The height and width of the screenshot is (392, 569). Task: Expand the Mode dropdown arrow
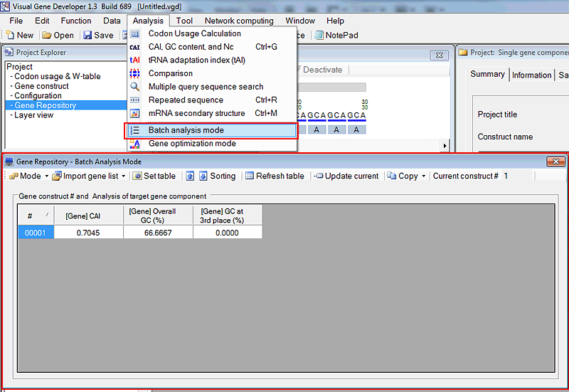click(46, 176)
